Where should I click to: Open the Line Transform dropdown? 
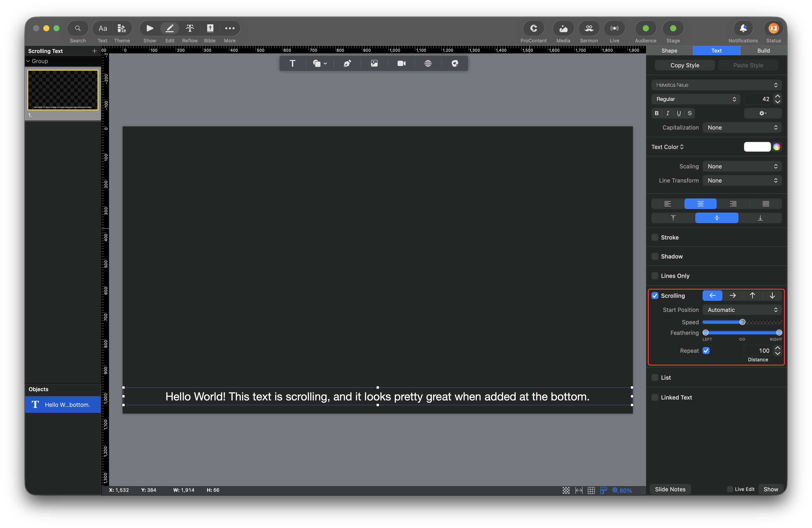pyautogui.click(x=742, y=181)
